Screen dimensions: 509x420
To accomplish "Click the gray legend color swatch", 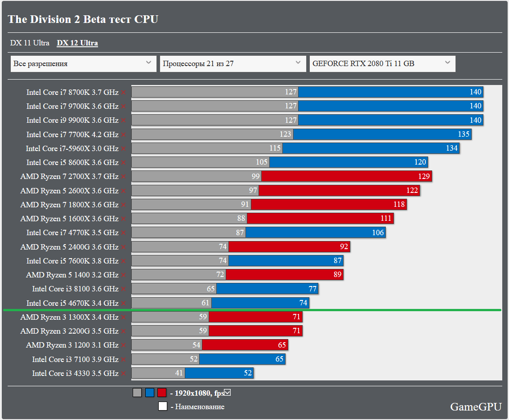I will coord(137,393).
